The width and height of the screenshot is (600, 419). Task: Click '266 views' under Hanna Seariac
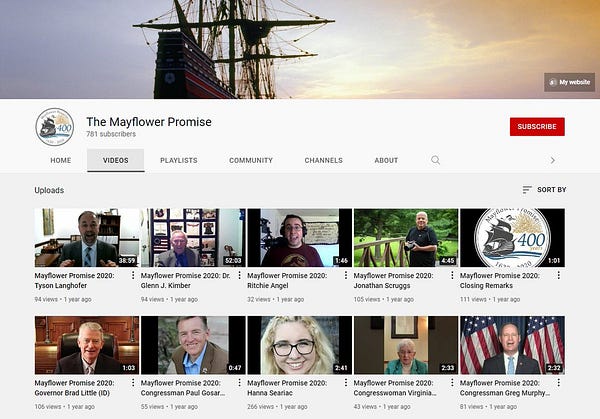[x=260, y=407]
